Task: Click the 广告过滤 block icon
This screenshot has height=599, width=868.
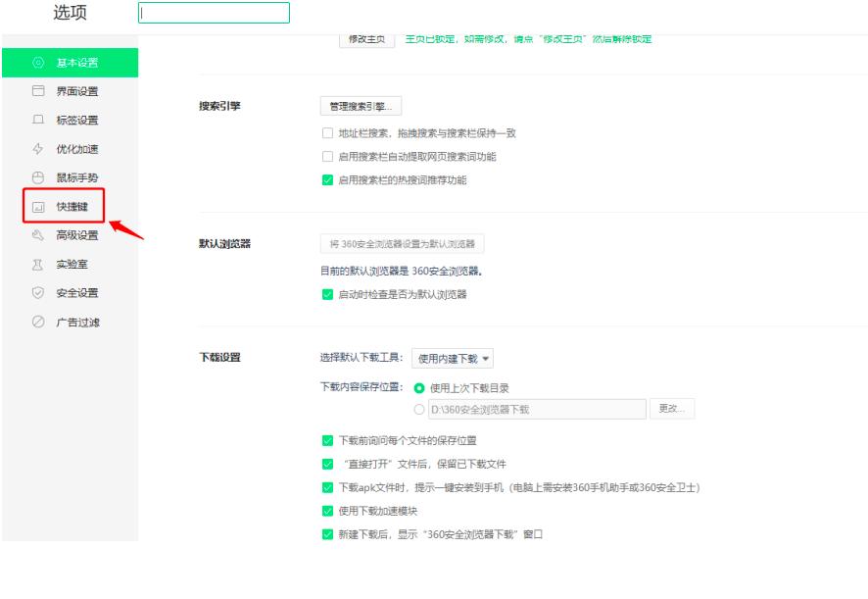Action: [x=38, y=322]
